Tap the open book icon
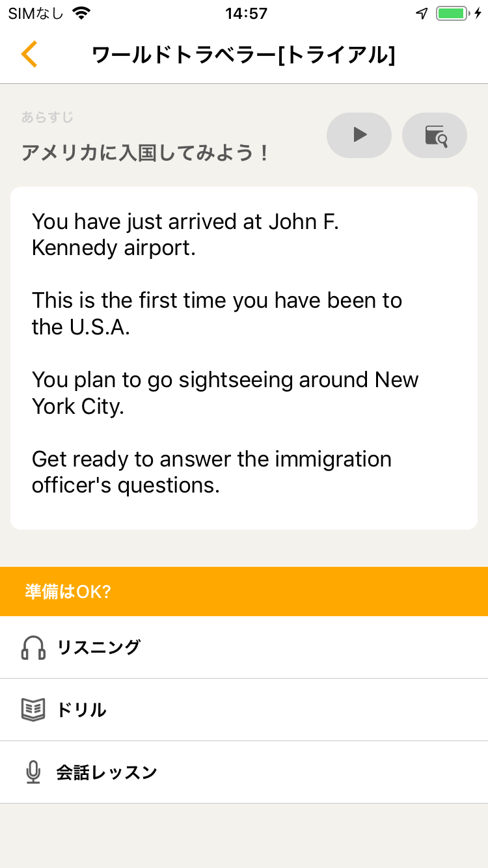 (x=33, y=710)
